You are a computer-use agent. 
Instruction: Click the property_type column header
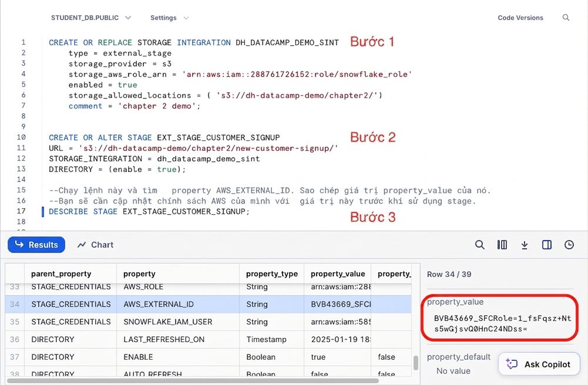272,273
